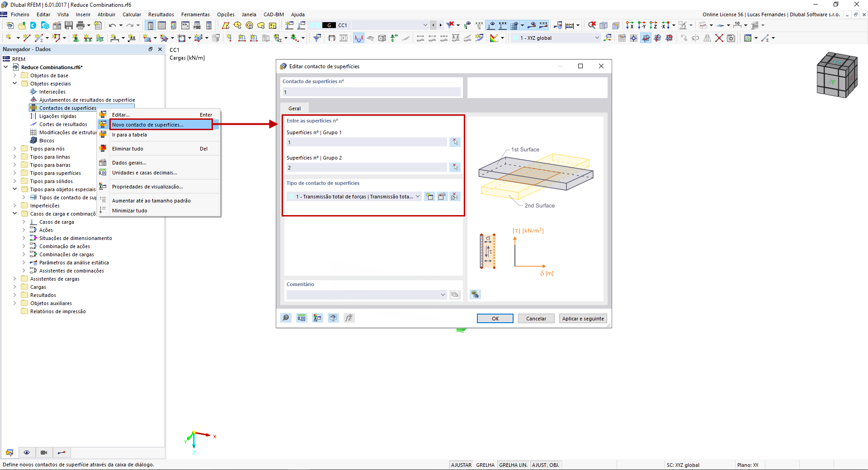Screen dimensions: 868x470
Task: Open units and decimals icon in dialog footer
Action: point(302,318)
